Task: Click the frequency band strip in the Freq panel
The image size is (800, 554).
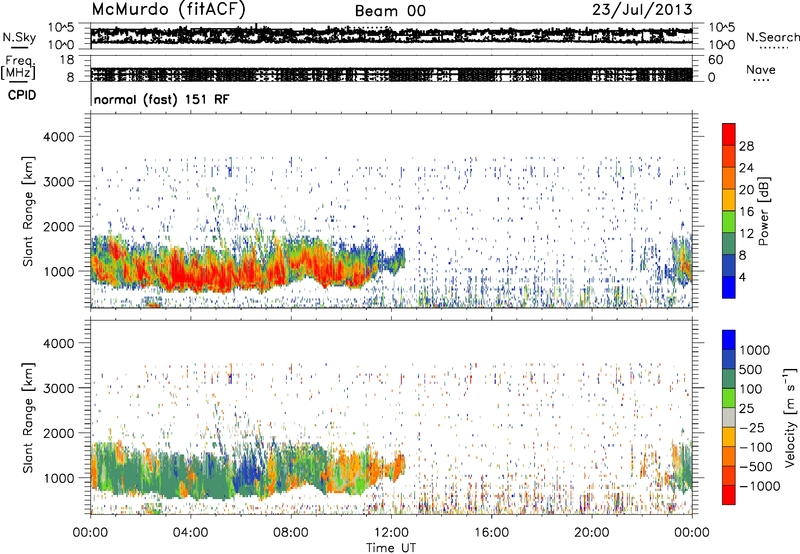Action: coord(391,74)
